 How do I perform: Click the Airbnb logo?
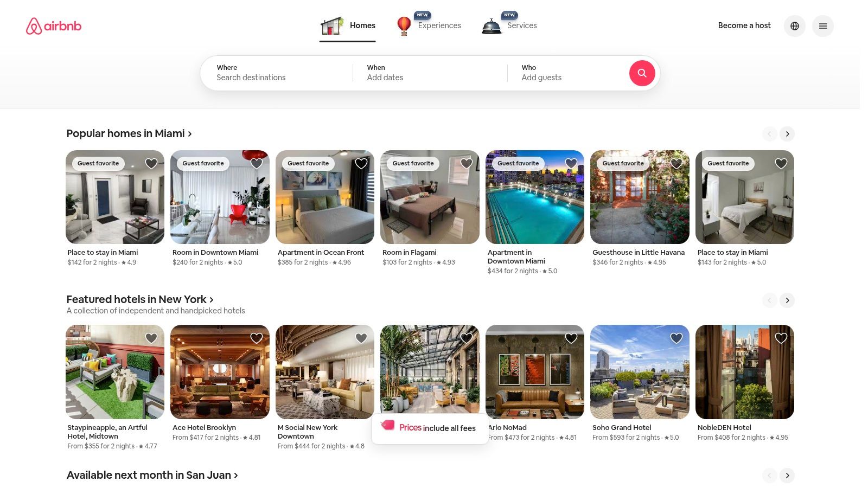click(53, 25)
